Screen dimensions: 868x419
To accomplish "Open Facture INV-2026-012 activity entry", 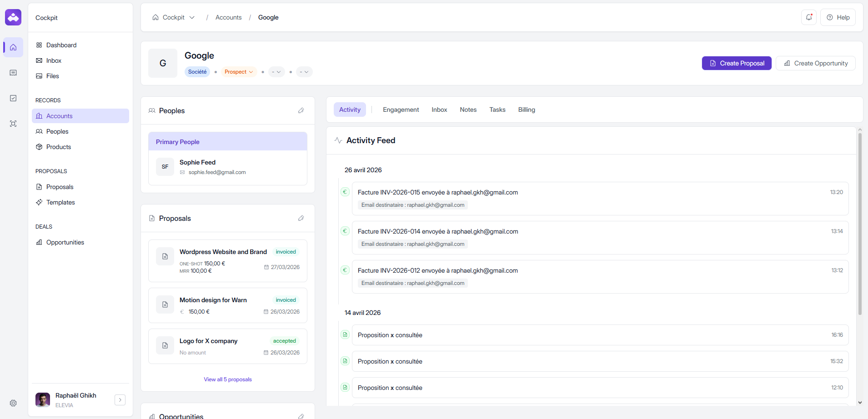I will click(600, 277).
